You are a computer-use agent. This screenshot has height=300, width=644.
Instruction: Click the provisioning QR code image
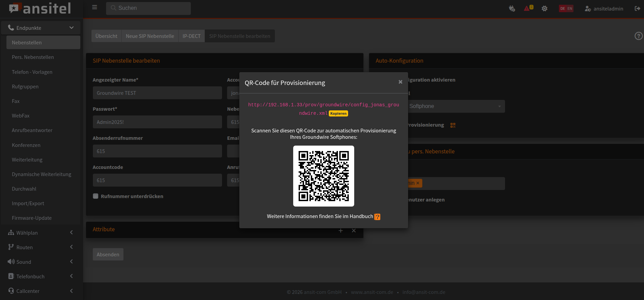pos(324,176)
